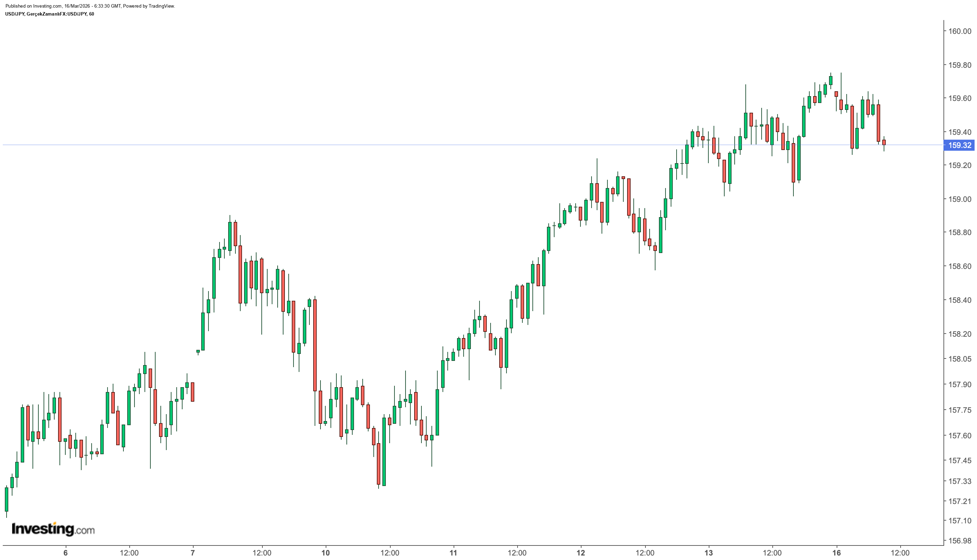977x560 pixels.
Task: Select date 16 on the time axis
Action: pos(836,553)
